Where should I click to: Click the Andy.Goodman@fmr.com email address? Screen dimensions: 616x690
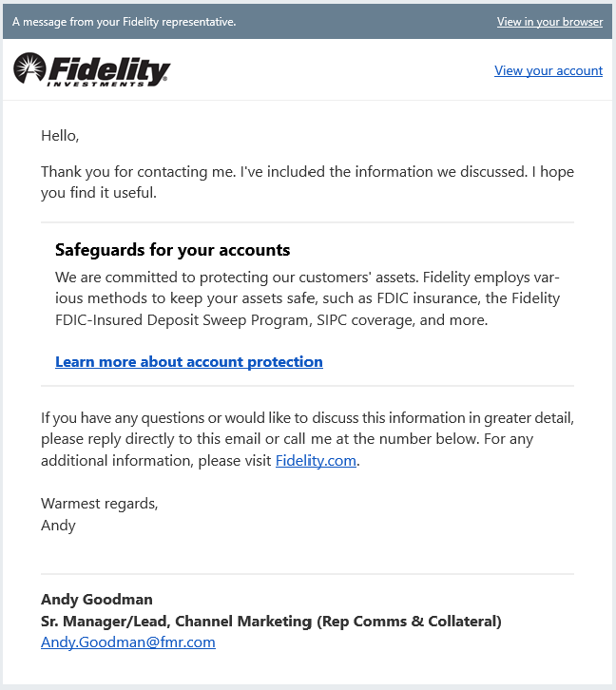pyautogui.click(x=128, y=642)
